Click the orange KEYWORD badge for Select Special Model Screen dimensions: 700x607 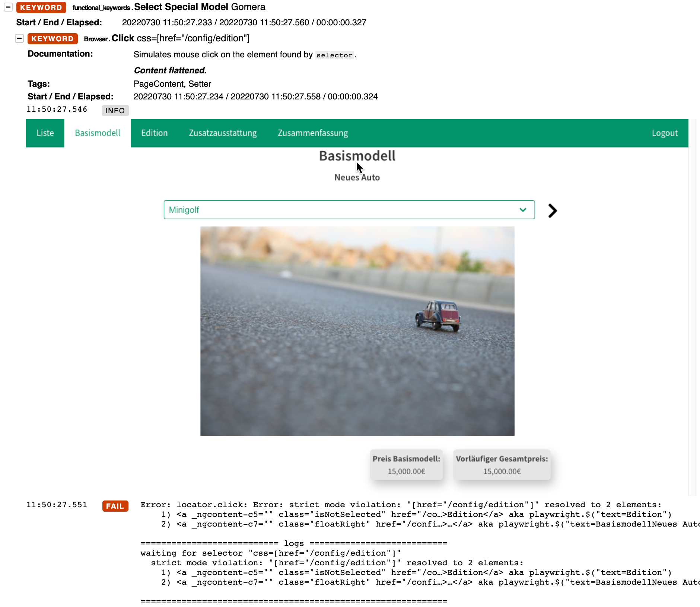click(x=41, y=7)
